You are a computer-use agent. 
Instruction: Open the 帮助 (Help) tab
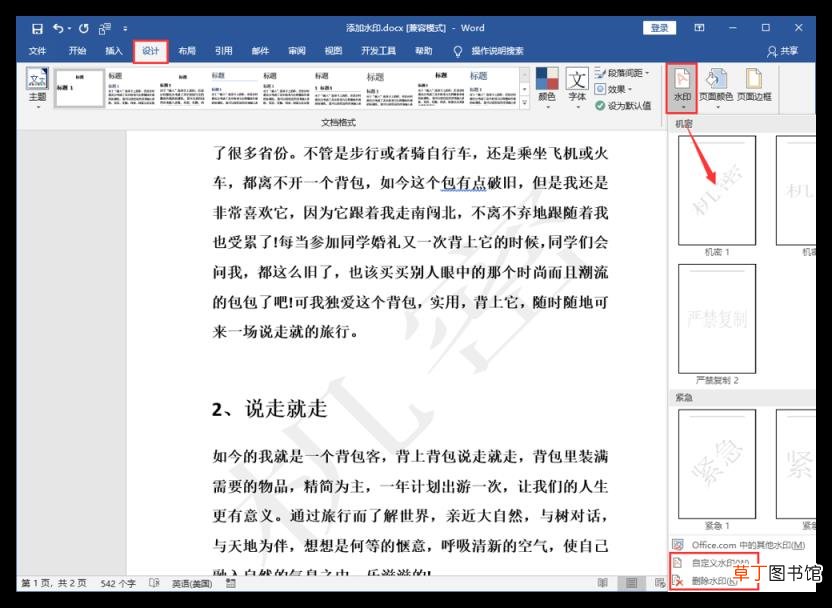tap(423, 51)
